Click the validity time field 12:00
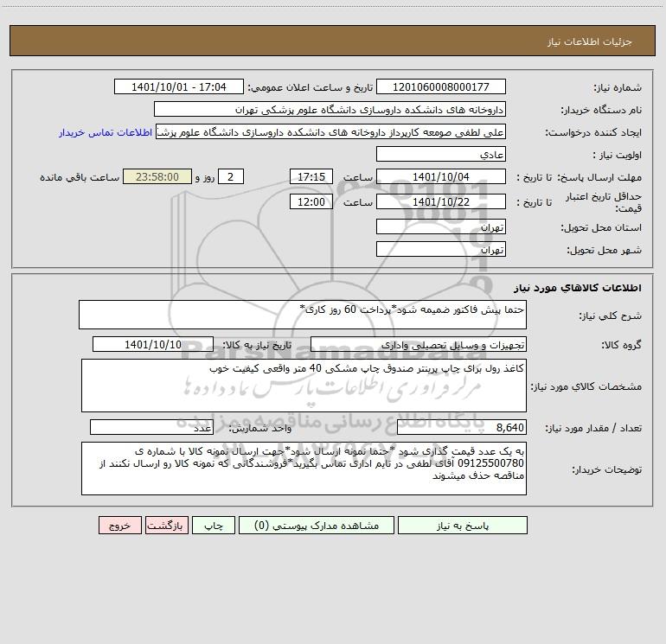 (311, 201)
